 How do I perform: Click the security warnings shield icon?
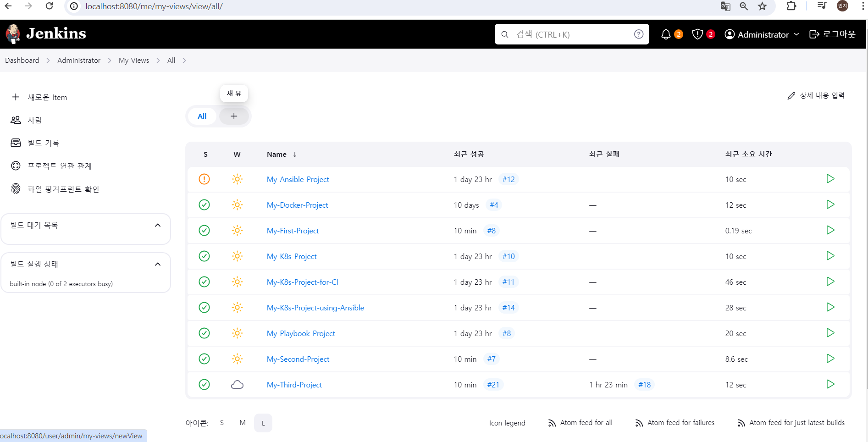pos(697,34)
